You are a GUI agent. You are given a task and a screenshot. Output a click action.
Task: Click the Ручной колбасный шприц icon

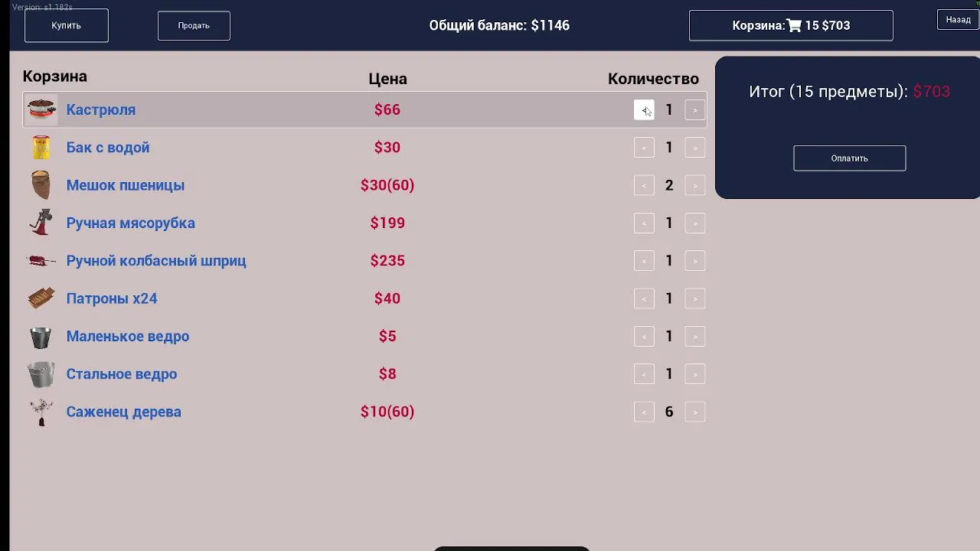41,261
